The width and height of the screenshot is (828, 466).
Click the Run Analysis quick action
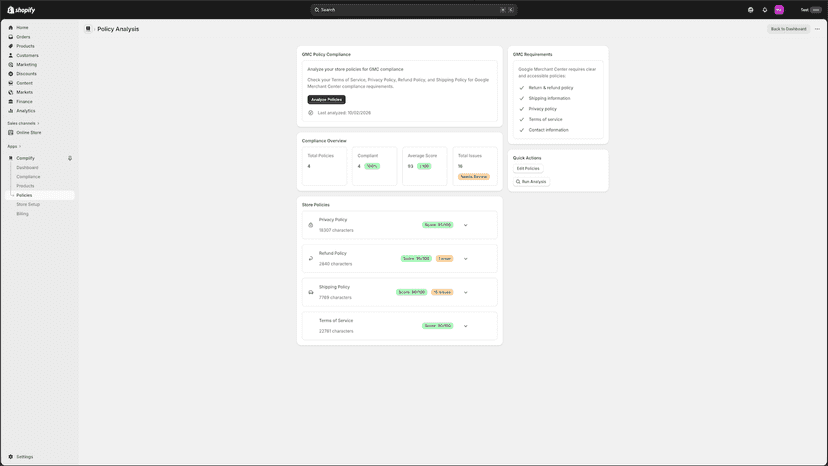tap(531, 182)
